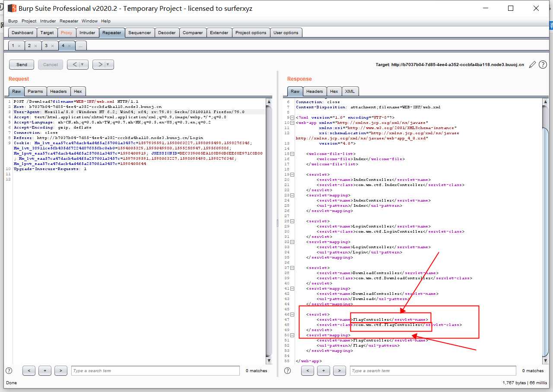The height and width of the screenshot is (392, 553).
Task: Switch to the Dashboard tab
Action: 22,32
